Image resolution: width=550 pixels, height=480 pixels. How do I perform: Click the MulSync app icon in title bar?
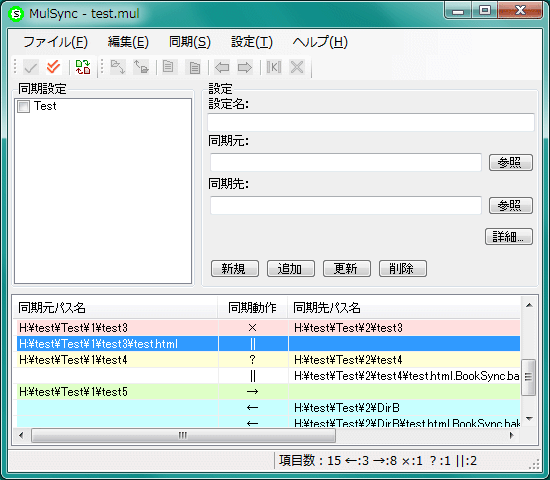tap(16, 14)
